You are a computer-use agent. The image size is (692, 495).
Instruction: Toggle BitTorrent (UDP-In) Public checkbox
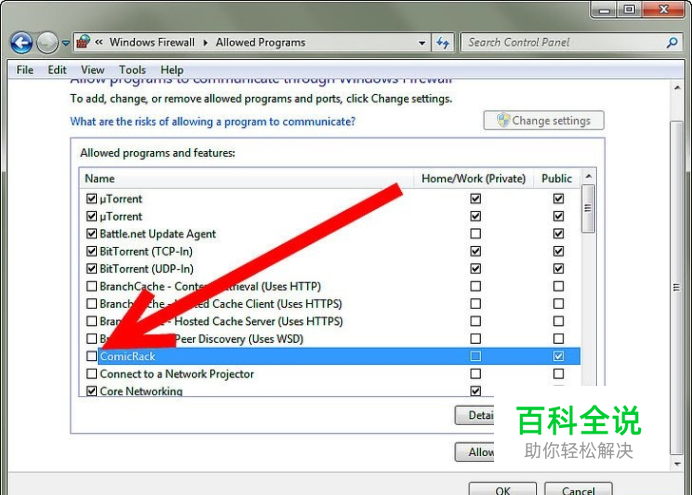(x=558, y=269)
